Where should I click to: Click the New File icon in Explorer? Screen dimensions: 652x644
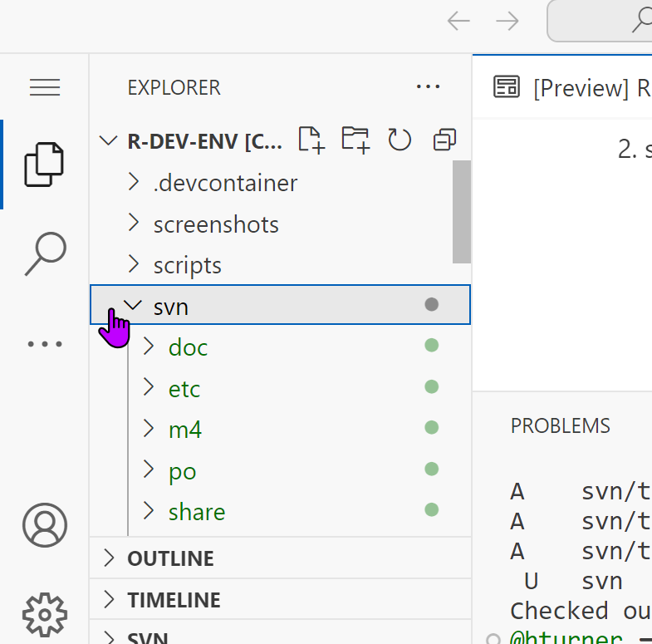pyautogui.click(x=311, y=140)
